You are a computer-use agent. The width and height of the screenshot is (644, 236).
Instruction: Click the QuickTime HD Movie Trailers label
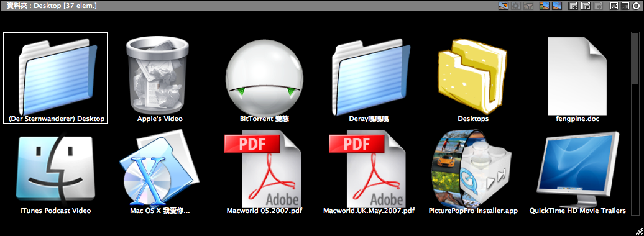coord(577,211)
